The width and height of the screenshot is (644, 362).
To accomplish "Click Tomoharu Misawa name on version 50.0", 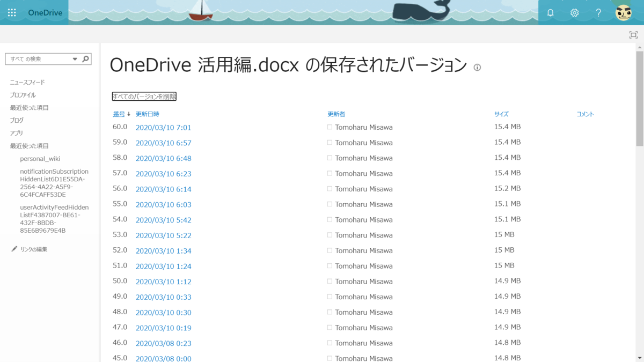I will tap(364, 282).
